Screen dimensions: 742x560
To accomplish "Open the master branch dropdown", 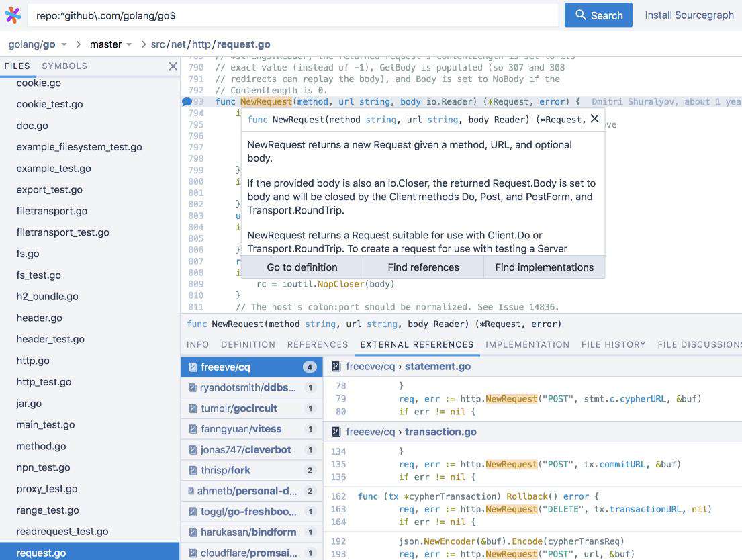I will (129, 44).
